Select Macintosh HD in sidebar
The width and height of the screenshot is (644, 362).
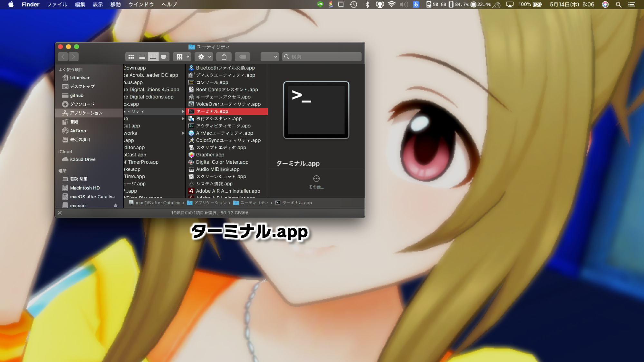tap(89, 188)
